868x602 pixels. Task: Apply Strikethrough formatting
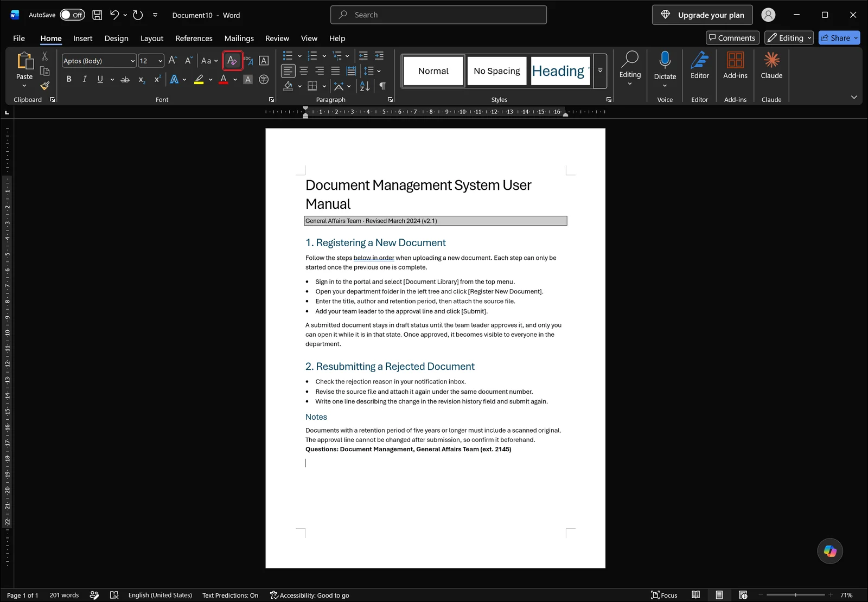(125, 80)
